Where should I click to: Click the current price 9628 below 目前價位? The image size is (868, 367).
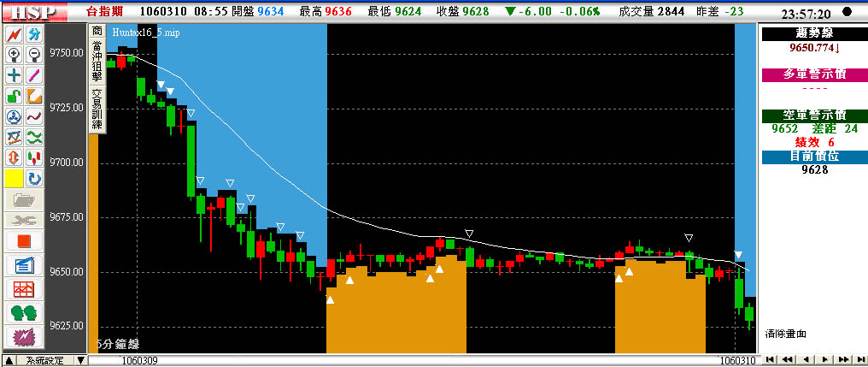point(814,170)
